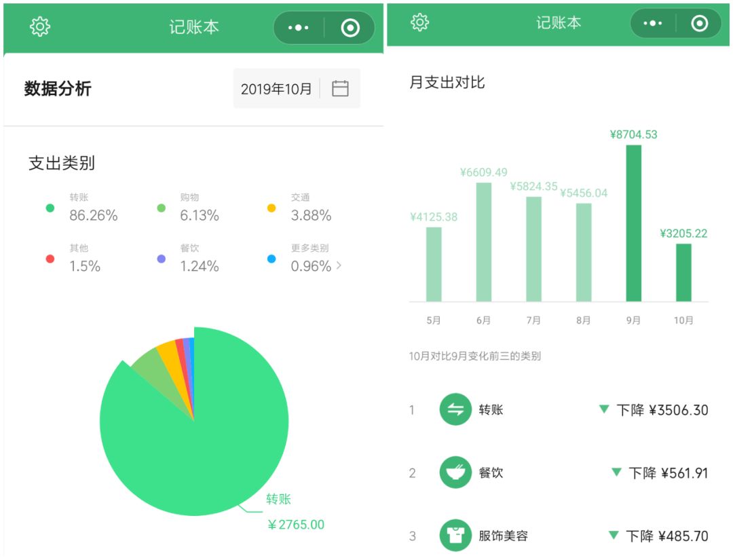Viewport: 733px width, 560px height.
Task: Tap the 10月对比9月变化前三的类别 caption
Action: click(x=475, y=356)
